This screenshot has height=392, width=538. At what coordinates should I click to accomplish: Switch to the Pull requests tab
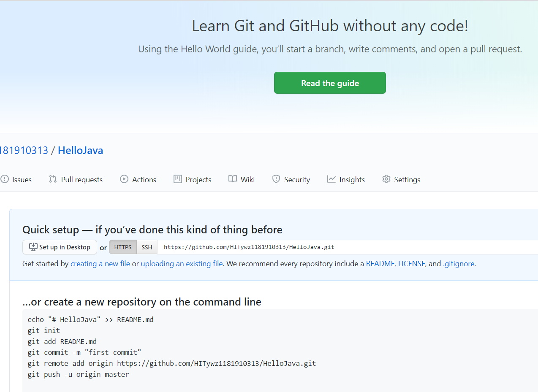pos(76,179)
